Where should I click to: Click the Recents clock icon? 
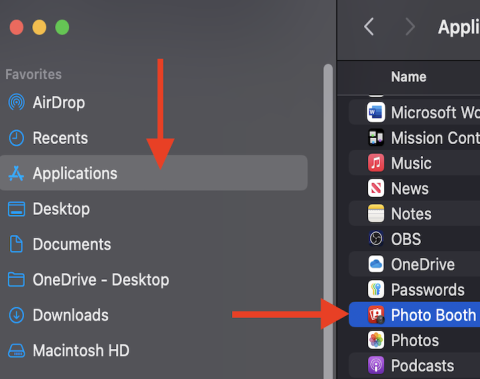[16, 138]
